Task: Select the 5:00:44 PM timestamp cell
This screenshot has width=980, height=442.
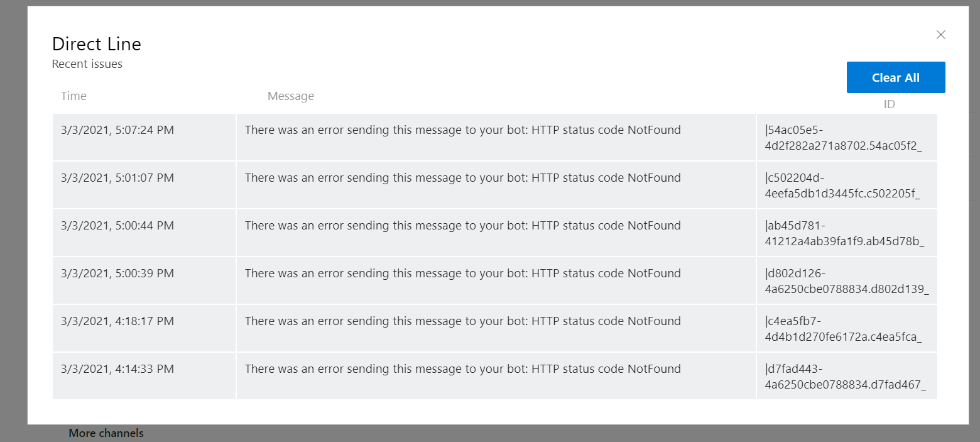Action: tap(117, 226)
